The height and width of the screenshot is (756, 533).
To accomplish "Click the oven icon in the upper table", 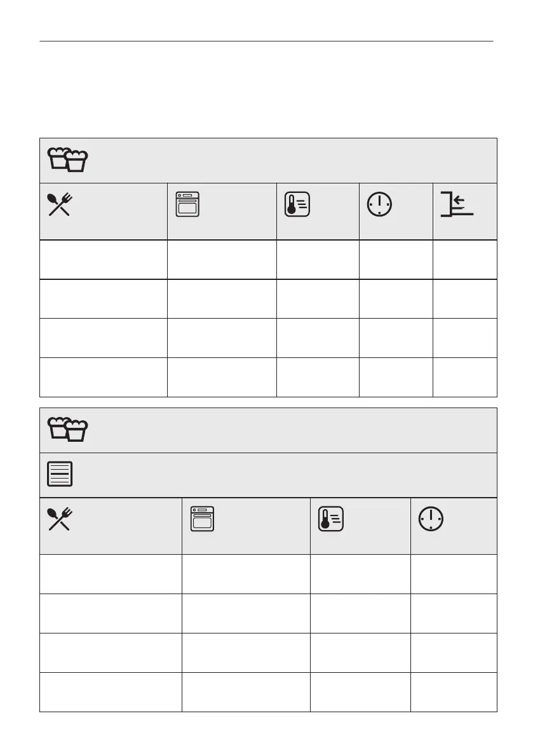I will [x=187, y=204].
